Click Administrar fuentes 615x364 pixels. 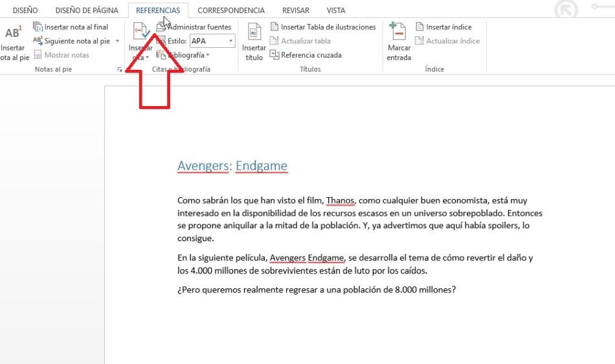(194, 27)
